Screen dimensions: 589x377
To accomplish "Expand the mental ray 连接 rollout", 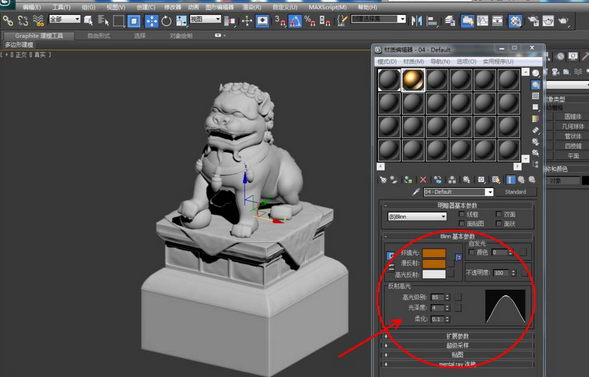I will tap(457, 364).
